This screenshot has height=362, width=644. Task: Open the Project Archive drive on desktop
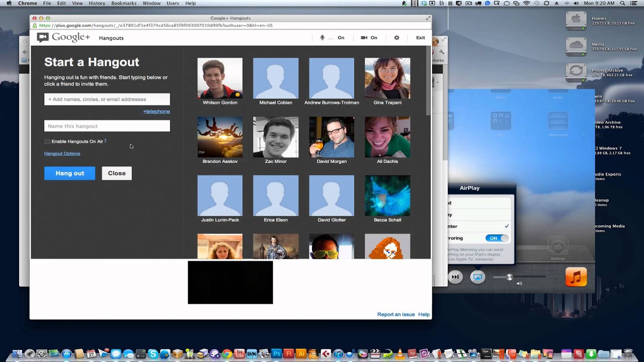click(x=576, y=73)
